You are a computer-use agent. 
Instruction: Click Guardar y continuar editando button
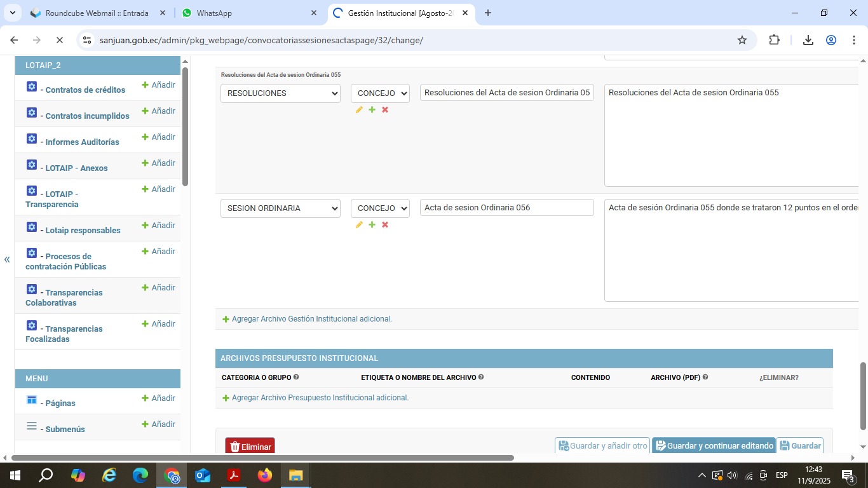pyautogui.click(x=714, y=446)
